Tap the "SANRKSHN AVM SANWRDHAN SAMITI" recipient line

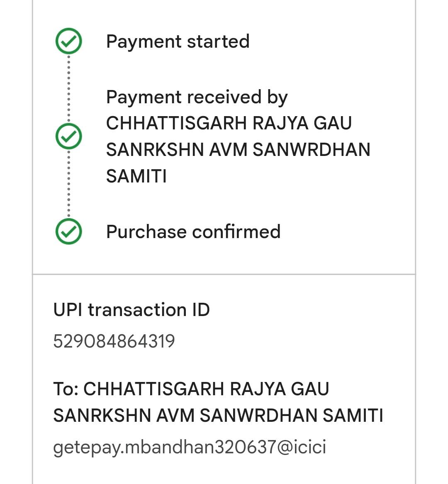pos(218,416)
